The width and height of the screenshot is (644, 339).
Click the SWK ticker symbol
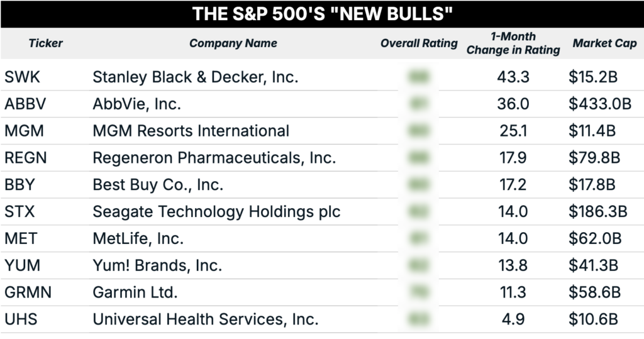pos(22,77)
